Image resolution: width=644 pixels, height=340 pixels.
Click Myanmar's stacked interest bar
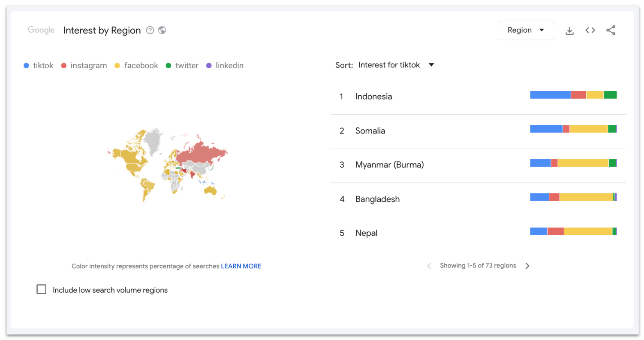pos(573,163)
